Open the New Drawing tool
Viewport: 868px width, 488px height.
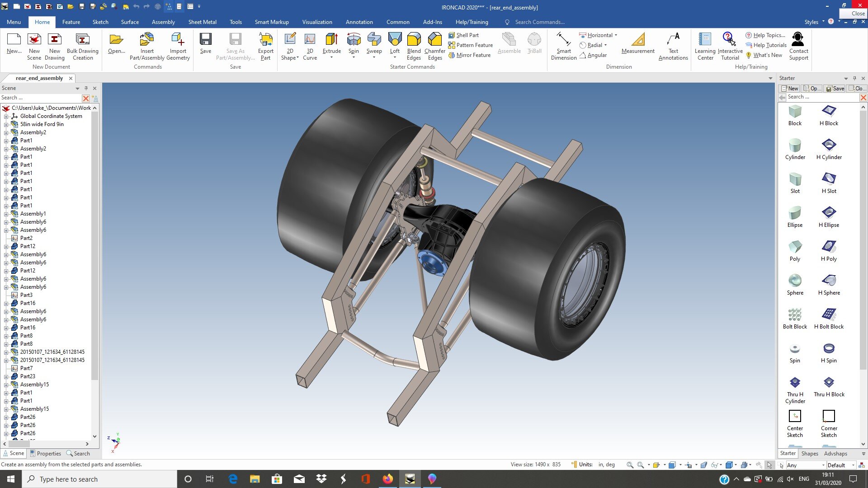pos(54,46)
